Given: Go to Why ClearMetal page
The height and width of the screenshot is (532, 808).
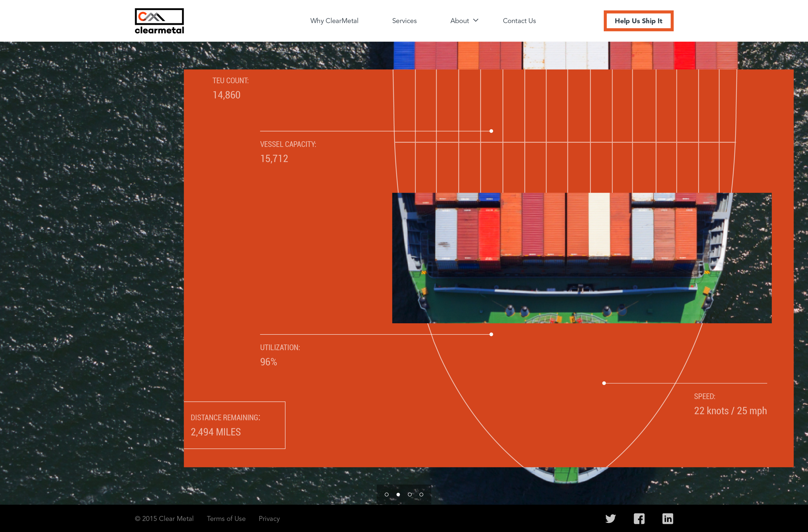Looking at the screenshot, I should 334,21.
